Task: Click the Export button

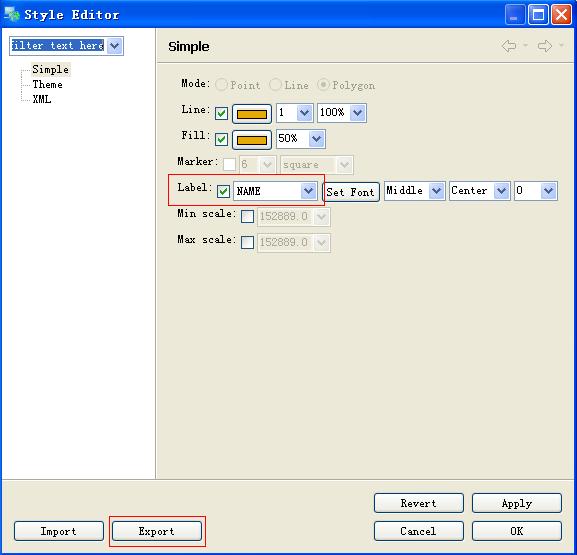Action: coord(157,531)
